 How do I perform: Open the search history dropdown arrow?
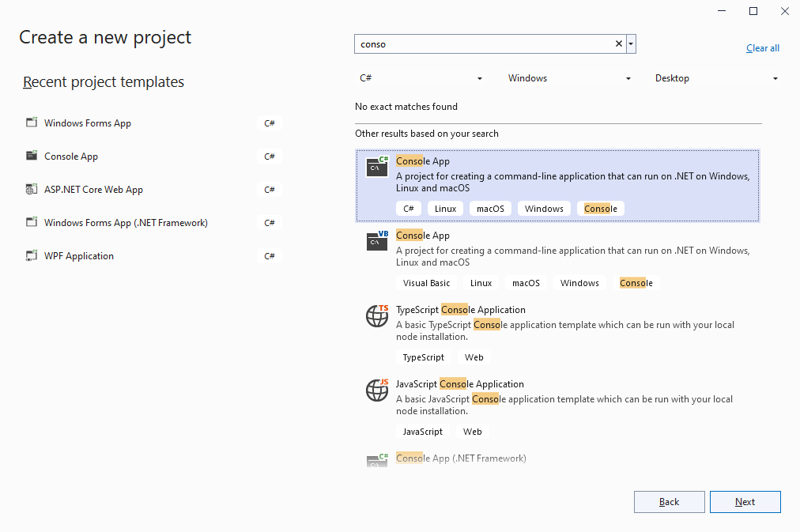[x=631, y=43]
